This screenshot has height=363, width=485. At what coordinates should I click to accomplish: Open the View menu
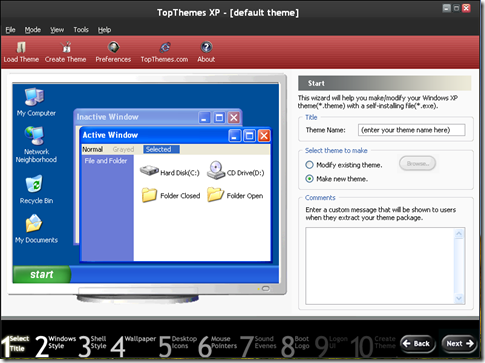click(x=57, y=30)
